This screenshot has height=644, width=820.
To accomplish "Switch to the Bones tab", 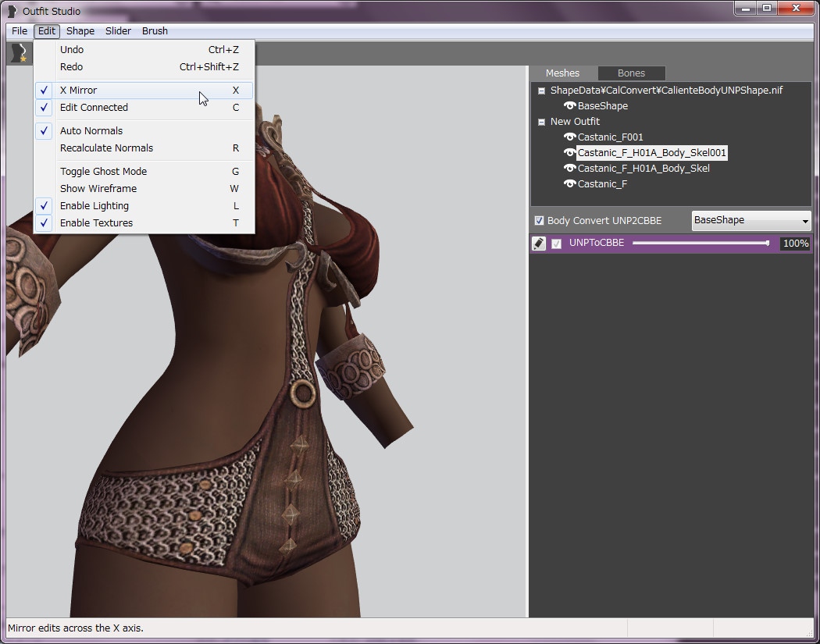I will coord(631,73).
